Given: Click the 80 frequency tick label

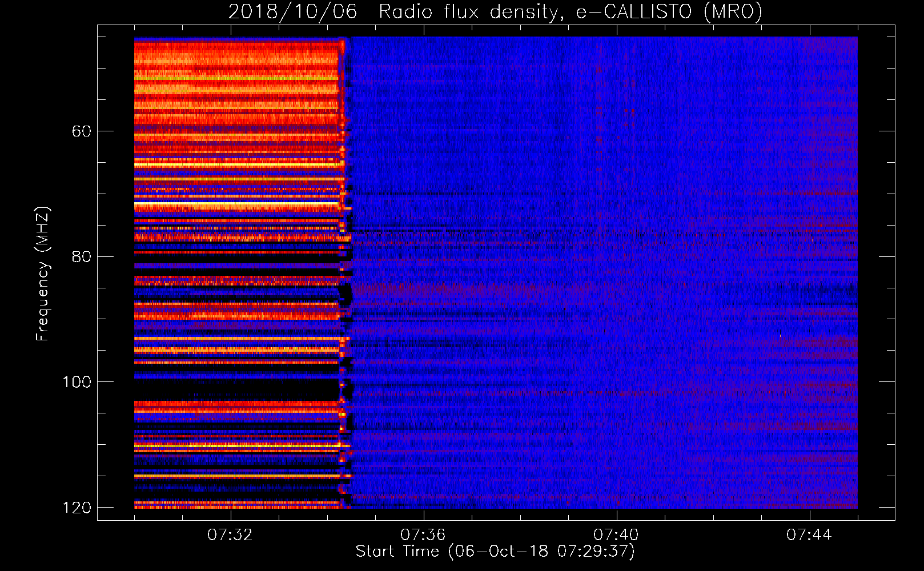Looking at the screenshot, I should (x=81, y=256).
